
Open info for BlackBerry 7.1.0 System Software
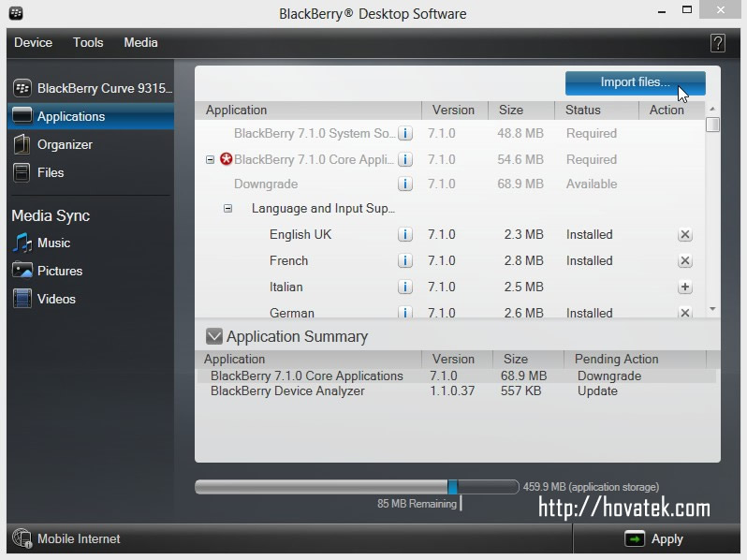(405, 134)
